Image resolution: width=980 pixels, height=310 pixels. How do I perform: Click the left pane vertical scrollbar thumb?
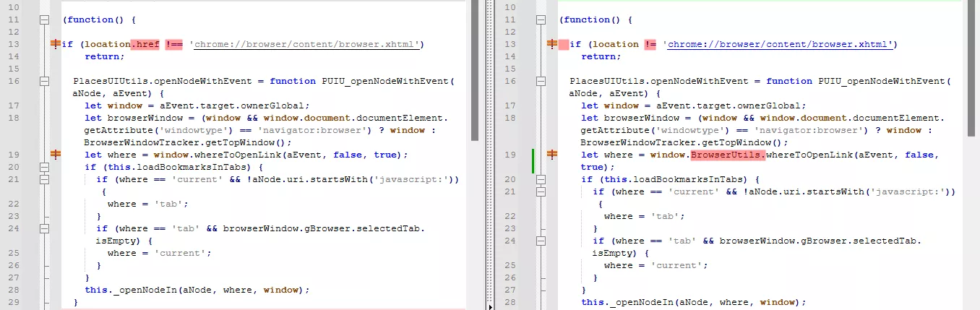[x=475, y=70]
